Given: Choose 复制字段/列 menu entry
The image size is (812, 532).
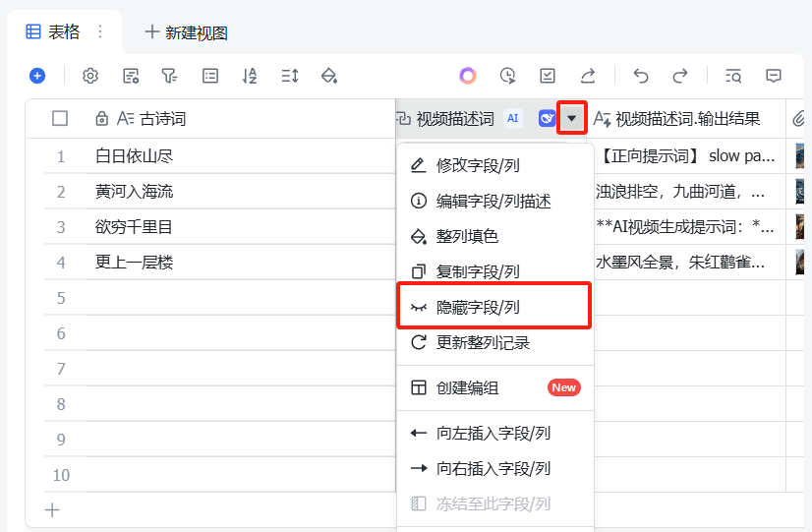Looking at the screenshot, I should coord(495,271).
